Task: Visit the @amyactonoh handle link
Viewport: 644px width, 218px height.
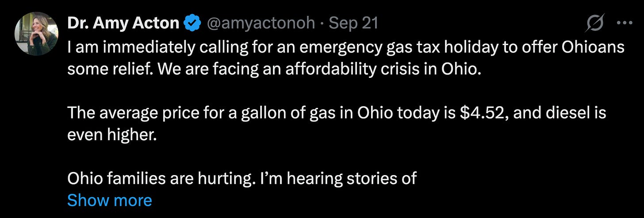Action: tap(260, 23)
